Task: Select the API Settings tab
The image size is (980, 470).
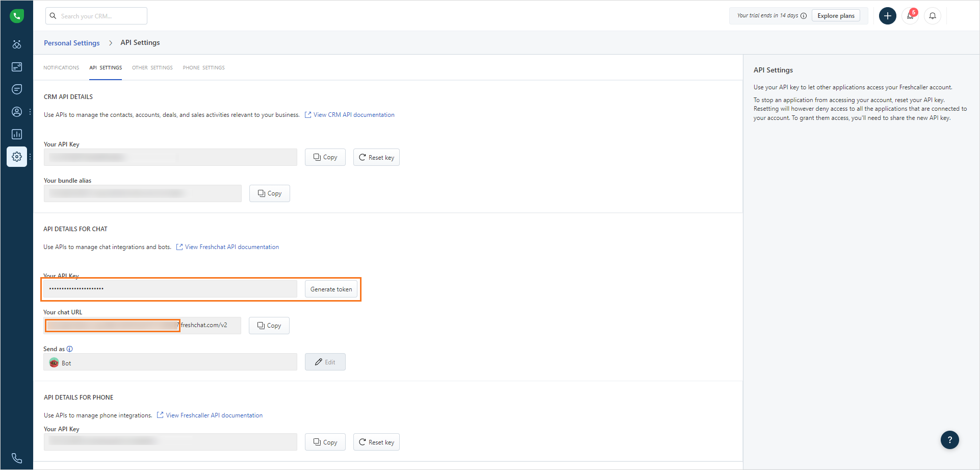Action: (106, 68)
